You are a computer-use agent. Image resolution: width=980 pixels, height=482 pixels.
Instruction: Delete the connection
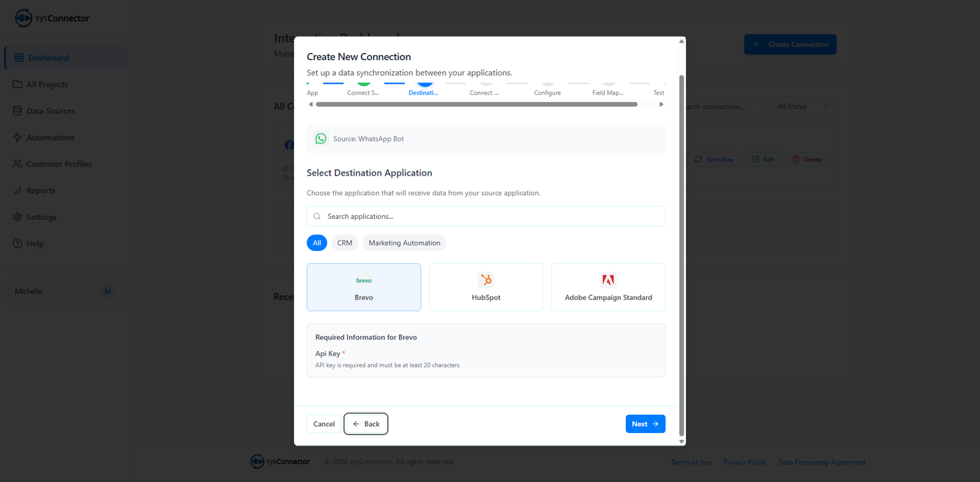[806, 160]
